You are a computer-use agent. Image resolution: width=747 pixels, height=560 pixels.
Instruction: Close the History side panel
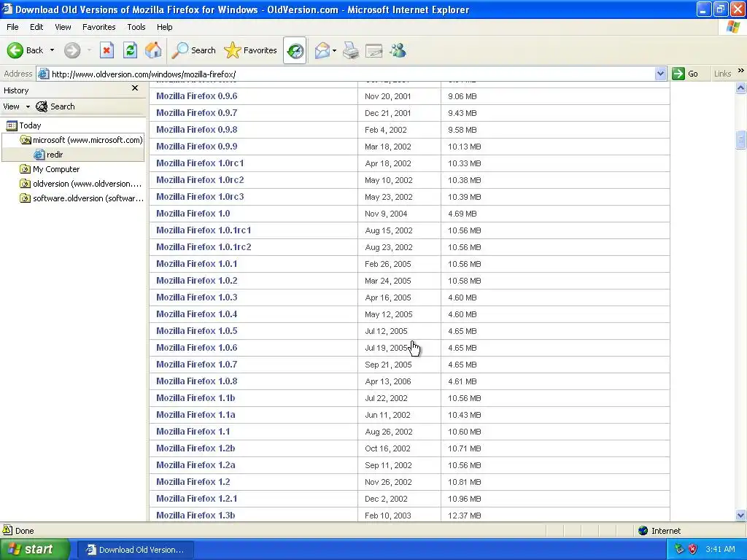(135, 88)
